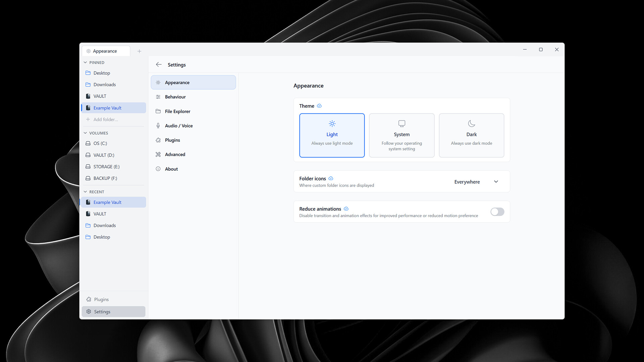This screenshot has width=644, height=362.
Task: Click the cloud icon next to Folder icons
Action: (x=331, y=178)
